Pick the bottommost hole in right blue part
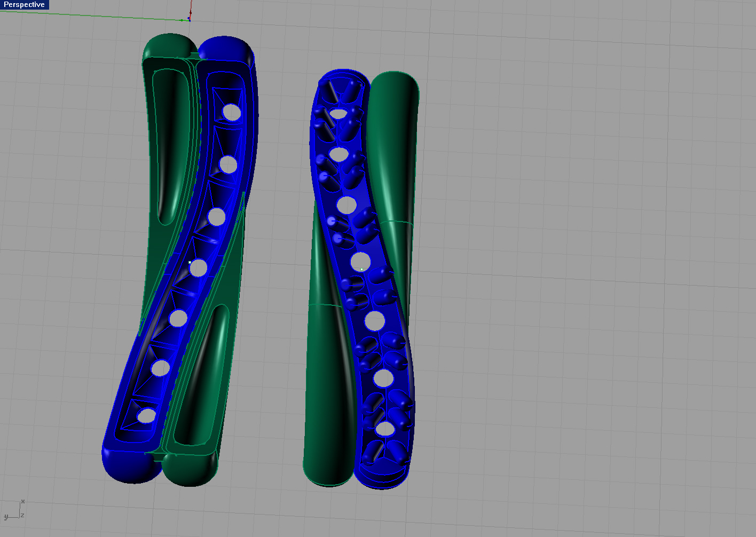756x537 pixels. click(x=384, y=429)
